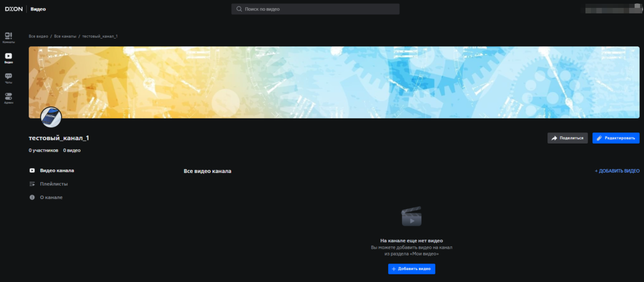The width and height of the screenshot is (644, 282).
Task: Click 'тестовый_канал_1' breadcrumb
Action: click(x=100, y=36)
